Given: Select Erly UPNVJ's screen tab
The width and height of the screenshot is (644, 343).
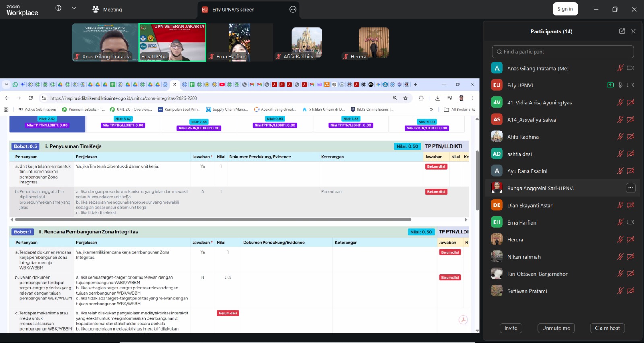Looking at the screenshot, I should (x=233, y=10).
